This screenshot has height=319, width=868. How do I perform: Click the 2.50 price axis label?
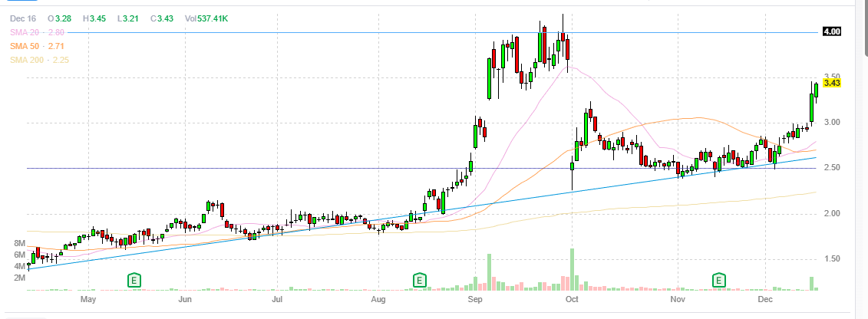(x=832, y=168)
